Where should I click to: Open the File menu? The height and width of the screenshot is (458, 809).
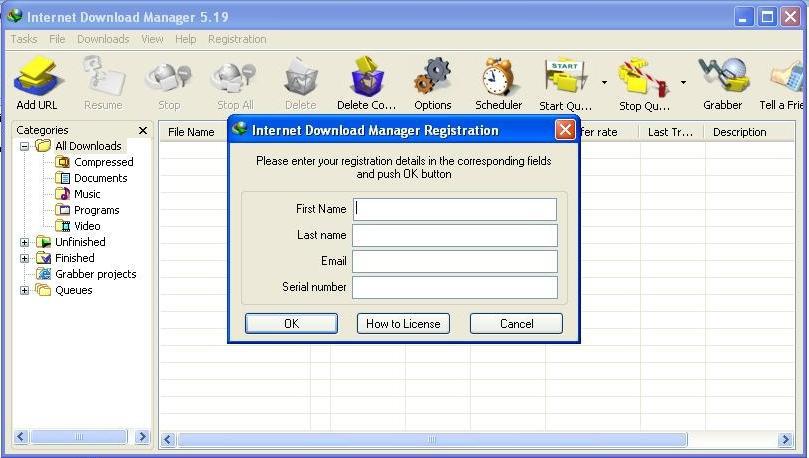pos(57,39)
